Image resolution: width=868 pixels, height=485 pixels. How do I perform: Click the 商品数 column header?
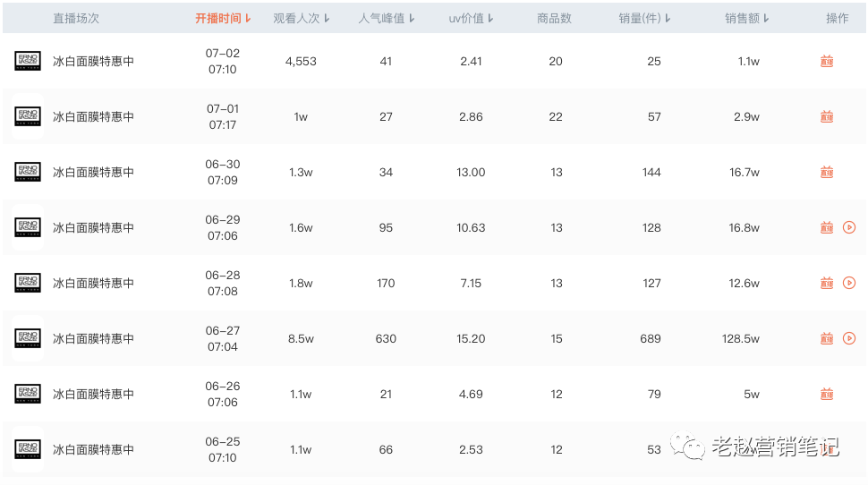pyautogui.click(x=555, y=19)
